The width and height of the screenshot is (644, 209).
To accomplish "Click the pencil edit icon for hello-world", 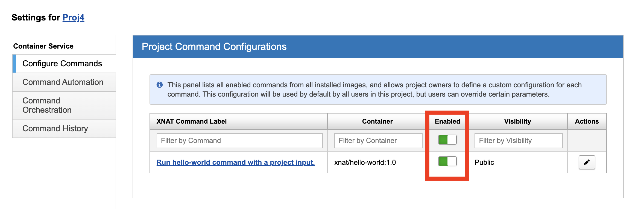I will pos(587,162).
